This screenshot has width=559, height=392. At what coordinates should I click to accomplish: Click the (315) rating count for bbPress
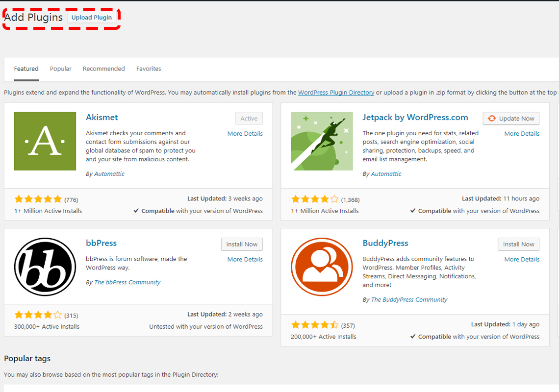coord(71,316)
